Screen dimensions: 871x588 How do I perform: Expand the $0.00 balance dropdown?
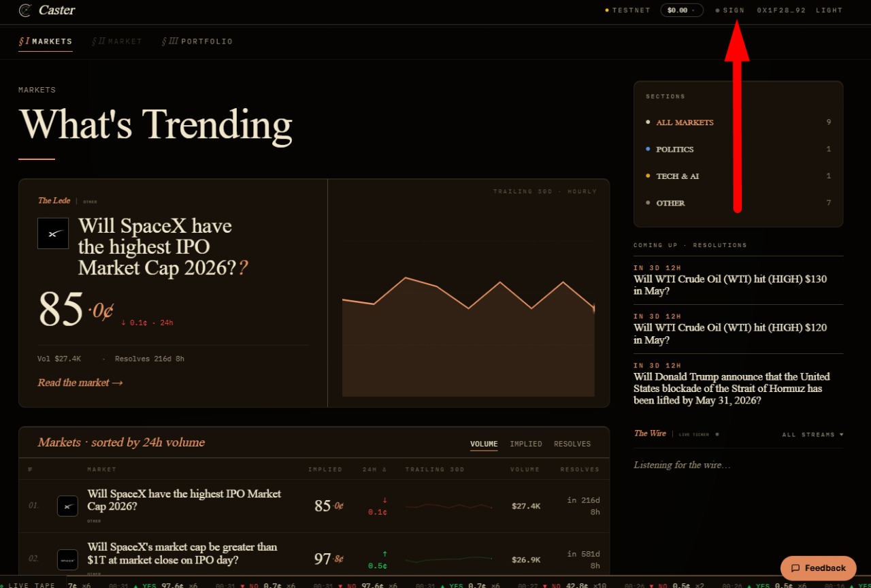point(681,10)
